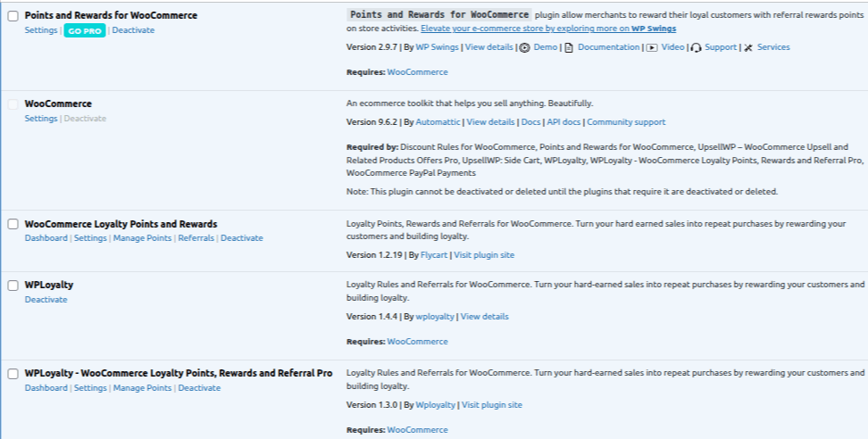Open the Demo link
The width and height of the screenshot is (868, 439).
[546, 47]
